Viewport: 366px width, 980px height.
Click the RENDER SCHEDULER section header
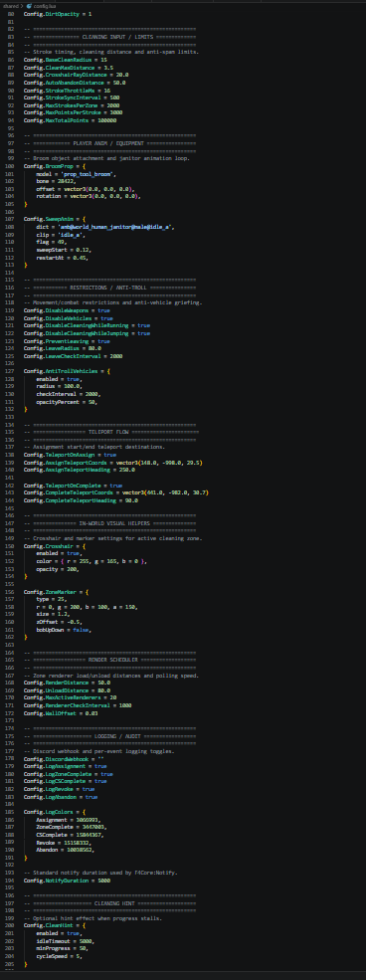point(112,660)
